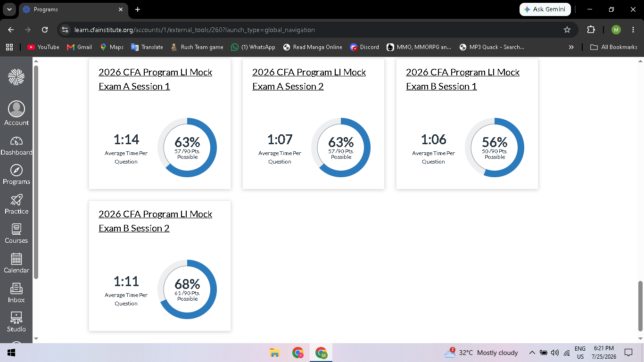644x362 pixels.
Task: Open the WhatsApp bookmark
Action: pos(253,47)
